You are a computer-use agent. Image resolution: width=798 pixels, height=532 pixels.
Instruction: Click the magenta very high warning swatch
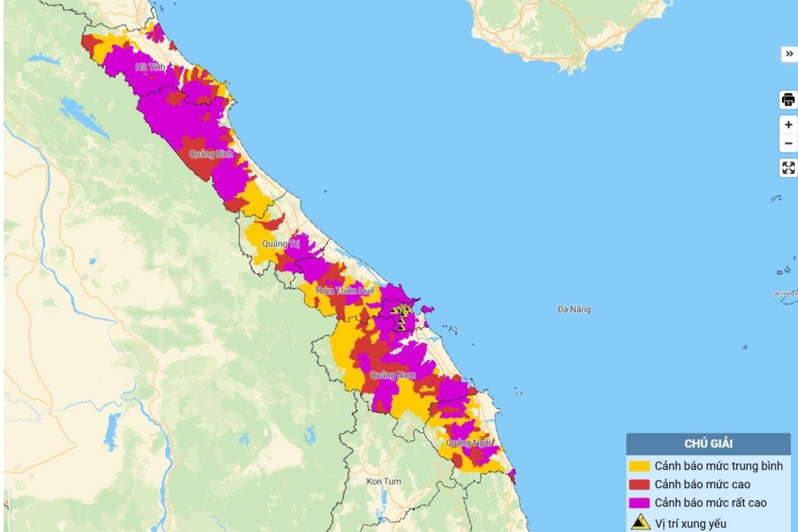(639, 503)
